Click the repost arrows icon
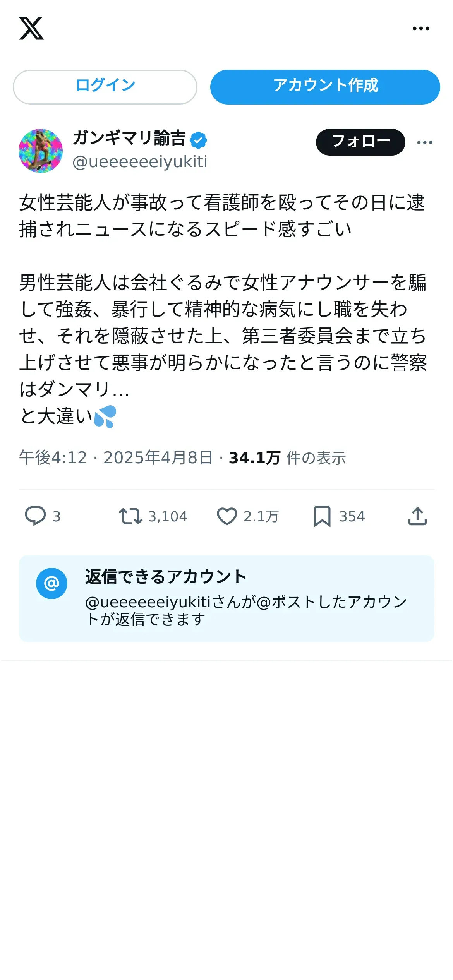453x980 pixels. pos(130,516)
